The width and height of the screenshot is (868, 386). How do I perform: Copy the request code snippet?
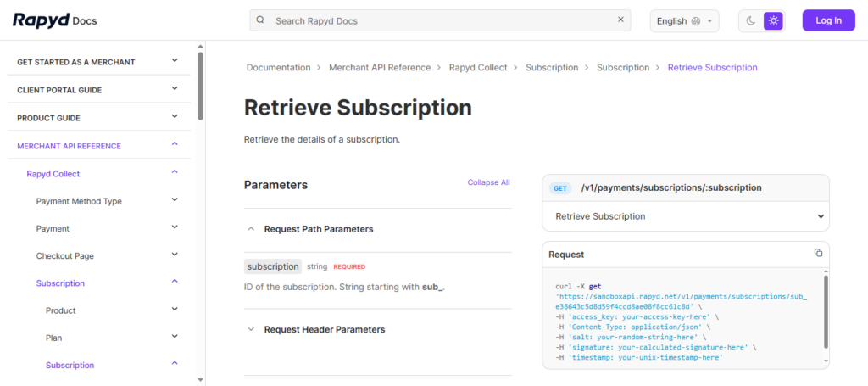click(818, 253)
